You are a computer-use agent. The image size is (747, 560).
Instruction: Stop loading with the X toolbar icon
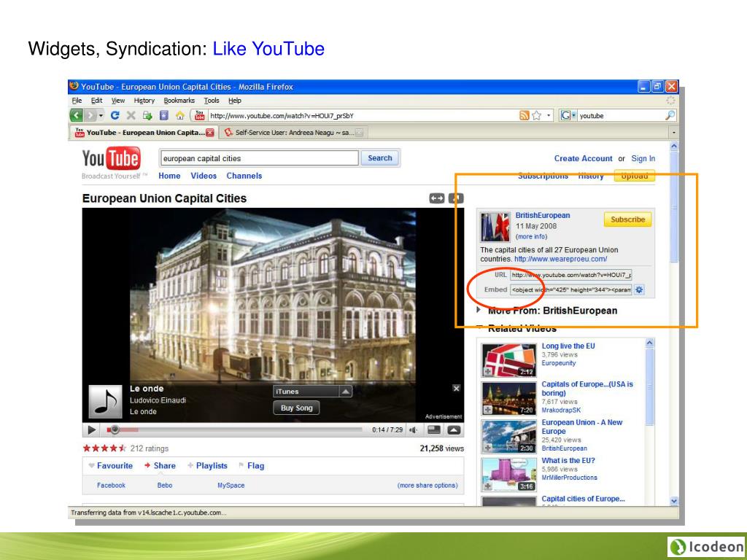[131, 115]
